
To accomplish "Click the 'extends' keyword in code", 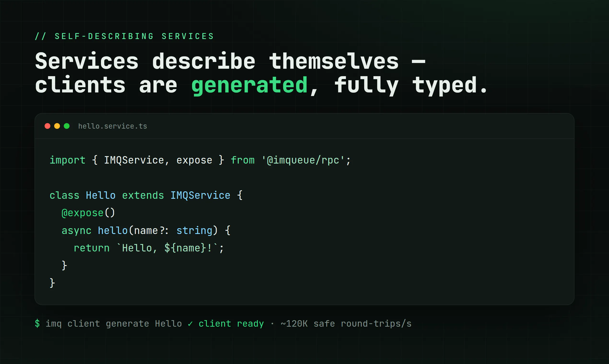I will pyautogui.click(x=143, y=195).
